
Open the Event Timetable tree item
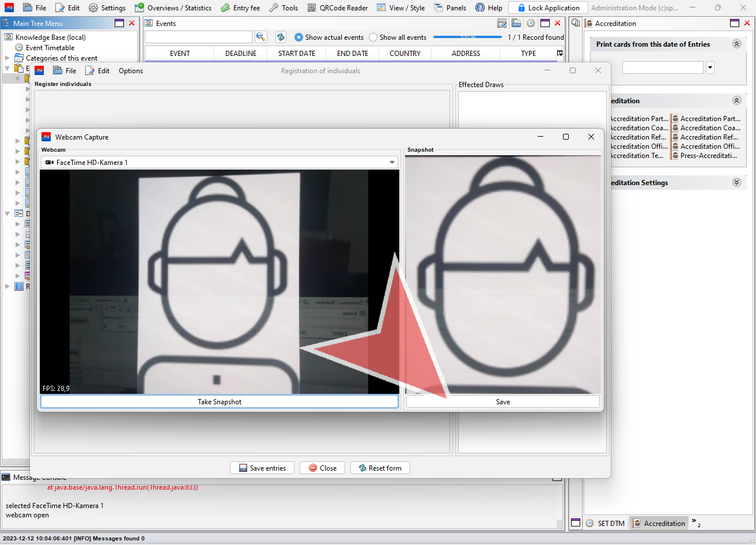(x=50, y=48)
